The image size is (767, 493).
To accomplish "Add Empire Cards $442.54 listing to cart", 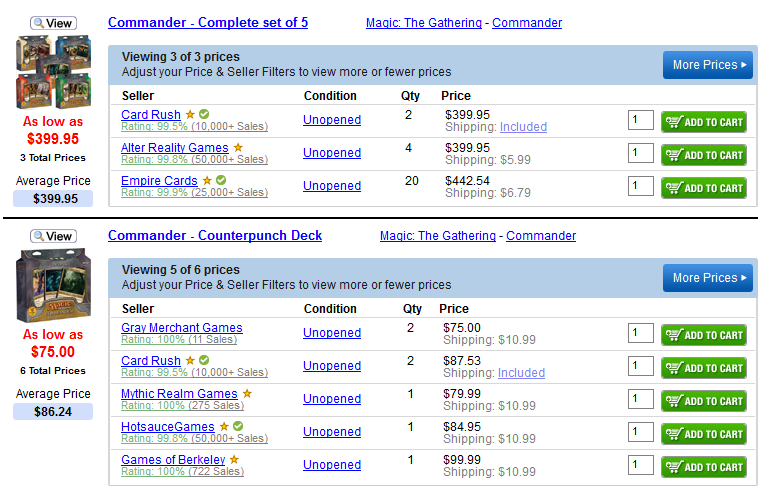I will [704, 188].
